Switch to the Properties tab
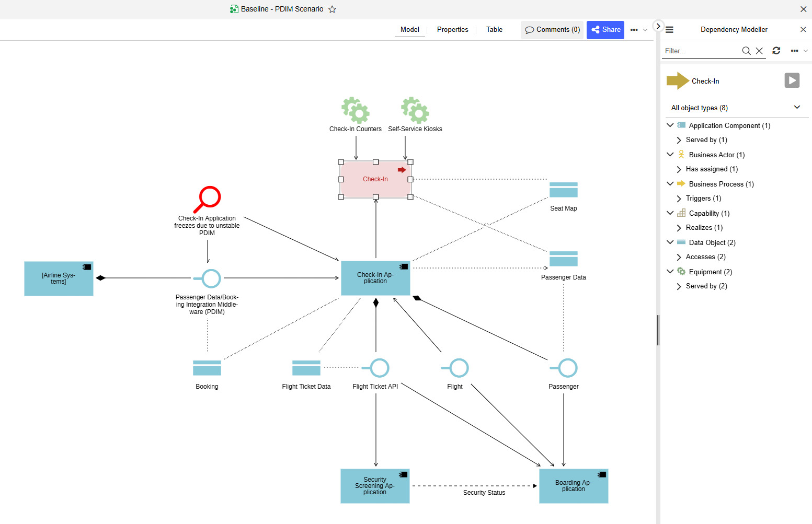The image size is (812, 524). (452, 30)
